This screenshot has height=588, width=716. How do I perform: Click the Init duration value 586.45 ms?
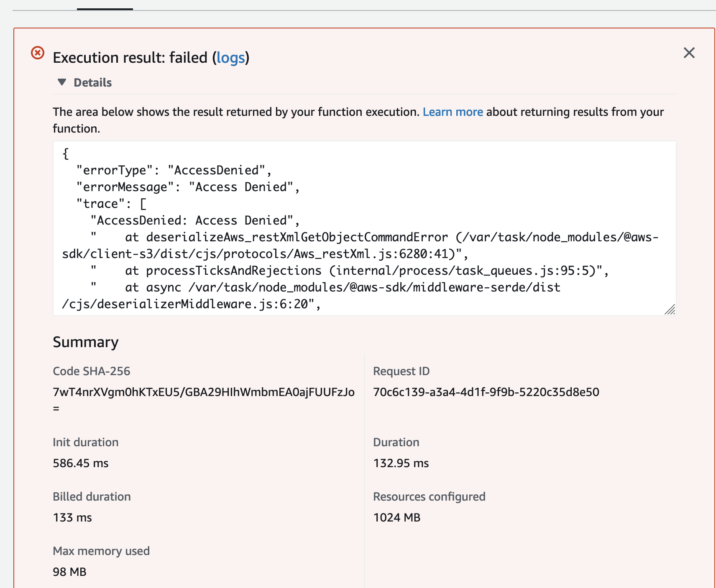80,463
